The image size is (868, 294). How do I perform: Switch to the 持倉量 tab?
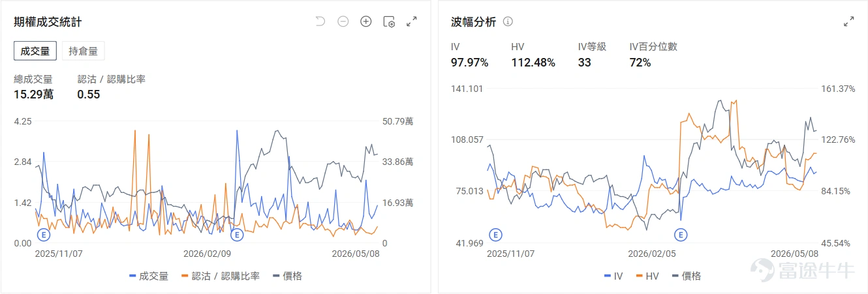pyautogui.click(x=83, y=51)
